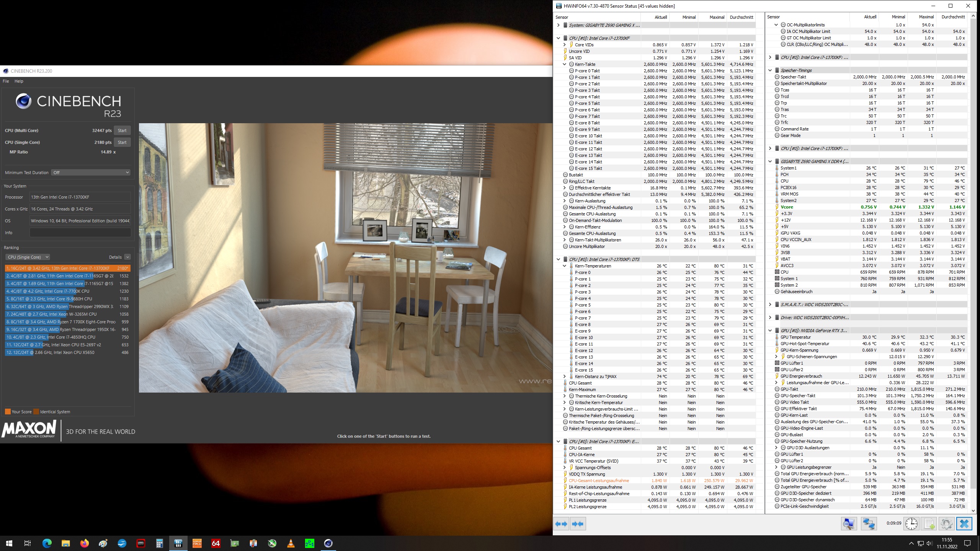Start the CPU Multi Core benchmark

click(122, 130)
